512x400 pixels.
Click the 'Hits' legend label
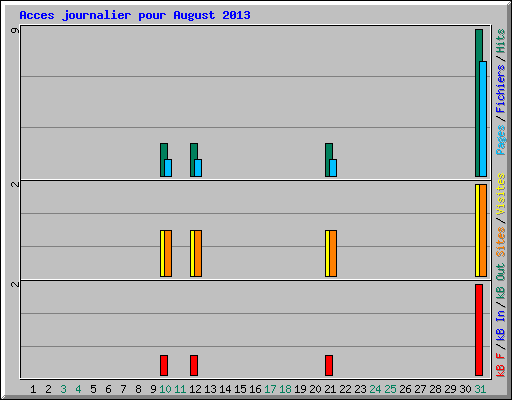pyautogui.click(x=501, y=41)
